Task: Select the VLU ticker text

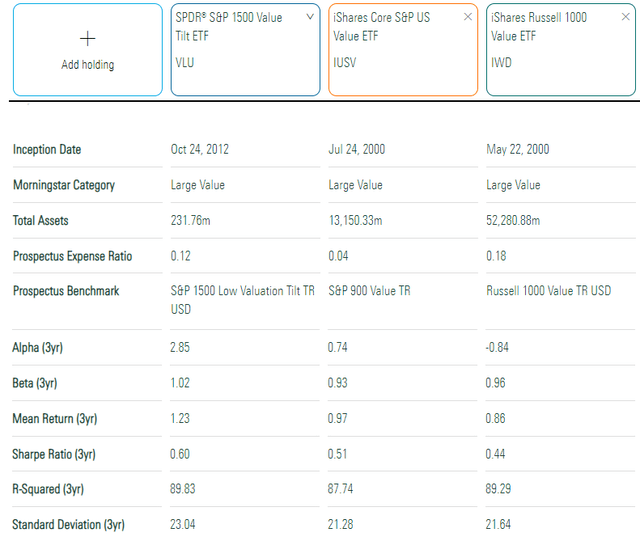Action: (184, 62)
